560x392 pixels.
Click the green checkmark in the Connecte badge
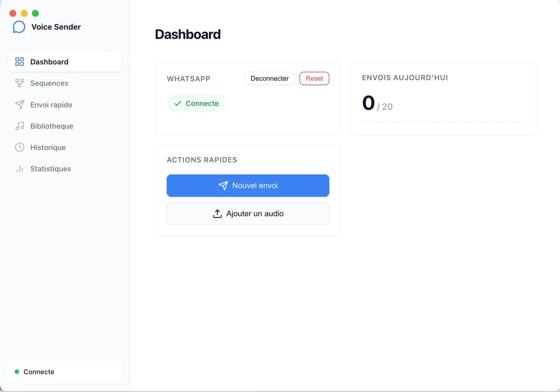pos(178,104)
